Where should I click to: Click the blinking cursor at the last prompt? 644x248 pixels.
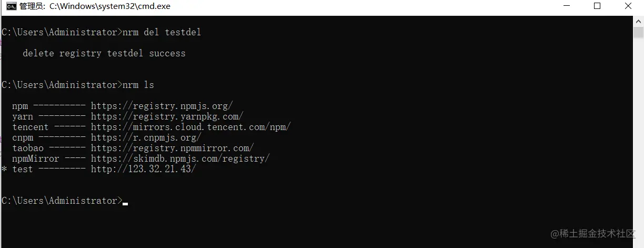(x=125, y=203)
